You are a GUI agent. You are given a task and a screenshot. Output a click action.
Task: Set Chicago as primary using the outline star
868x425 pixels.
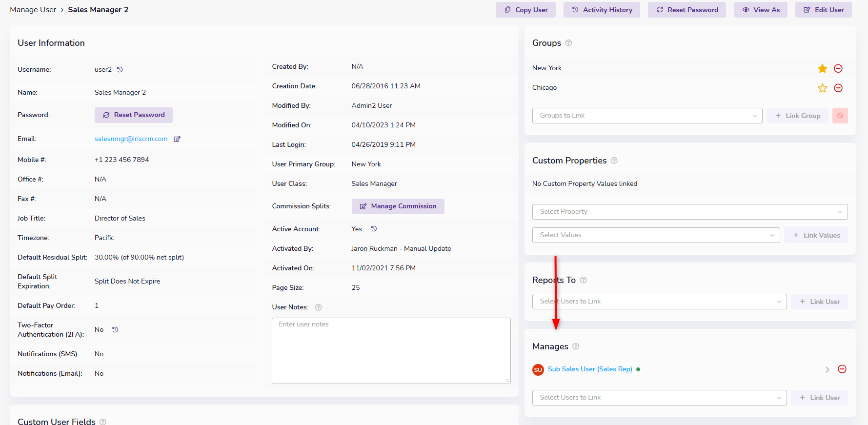(x=823, y=88)
